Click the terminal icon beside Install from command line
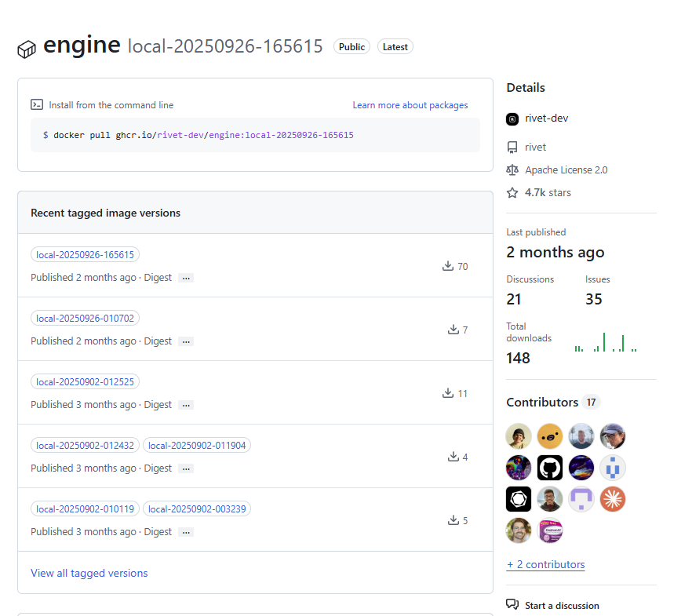Screen dimensions: 692x616 pos(37,104)
